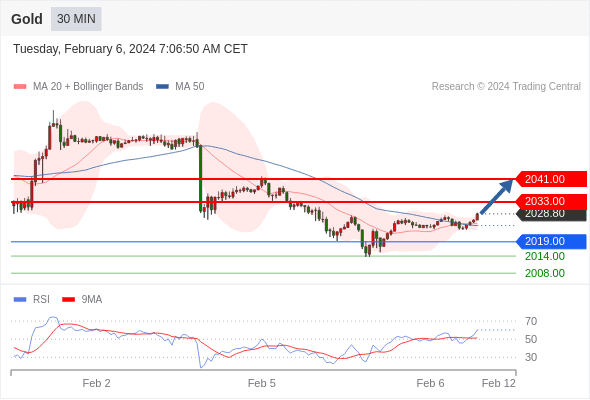Click the Feb 6 date axis label
Viewport: 590px width, 400px height.
[430, 383]
